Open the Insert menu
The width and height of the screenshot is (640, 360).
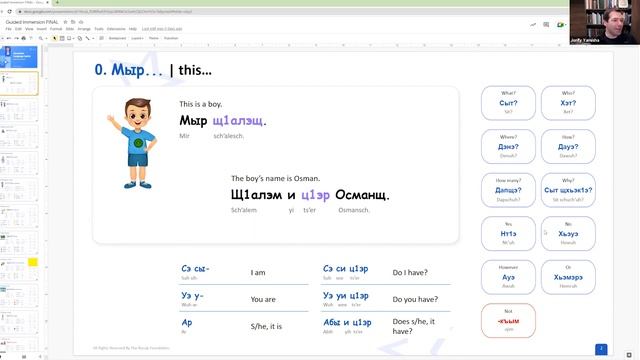(42, 29)
